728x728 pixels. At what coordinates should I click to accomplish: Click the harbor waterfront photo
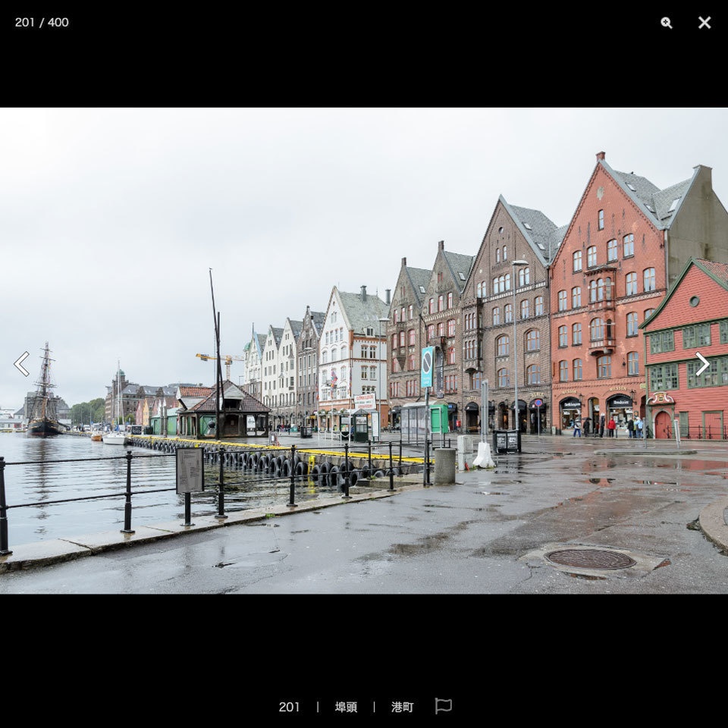(x=364, y=350)
